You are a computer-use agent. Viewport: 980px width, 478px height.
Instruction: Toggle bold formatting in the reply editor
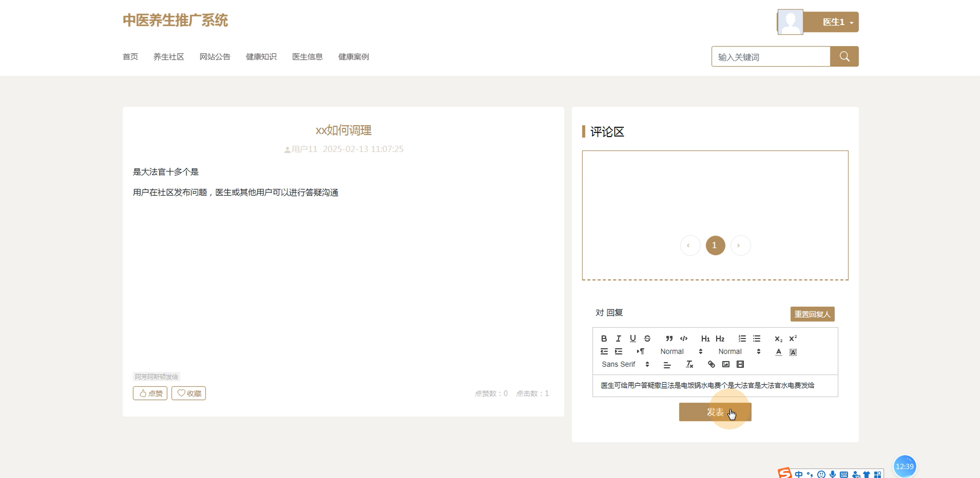pos(604,339)
